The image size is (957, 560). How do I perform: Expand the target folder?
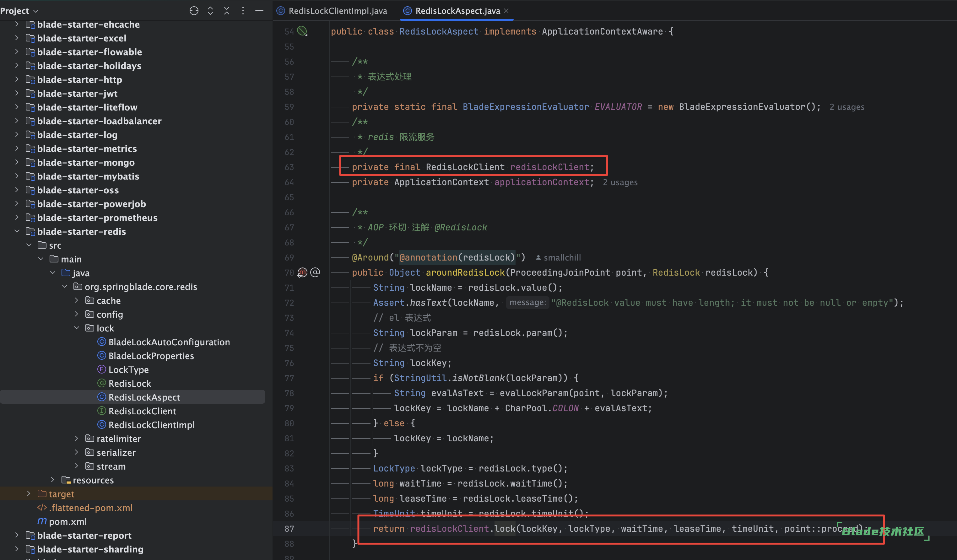pos(29,493)
